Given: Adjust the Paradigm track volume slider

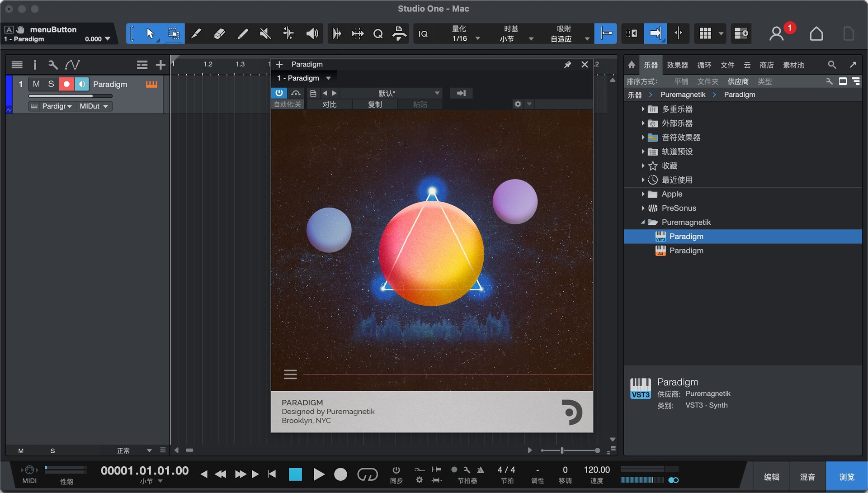Looking at the screenshot, I should [x=70, y=96].
